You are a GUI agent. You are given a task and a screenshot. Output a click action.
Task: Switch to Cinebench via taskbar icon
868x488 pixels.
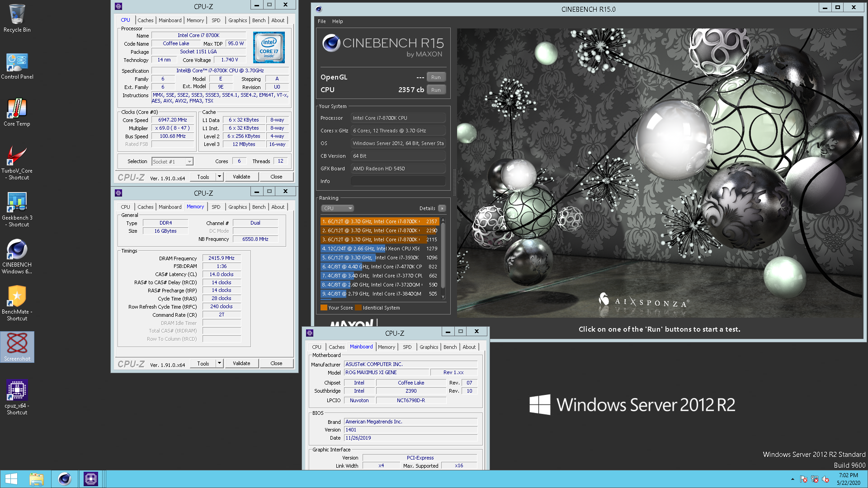[x=65, y=479]
